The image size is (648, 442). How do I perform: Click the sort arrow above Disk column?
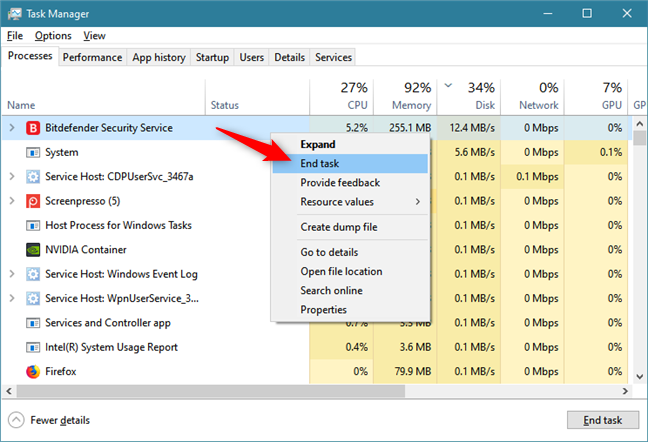(448, 86)
